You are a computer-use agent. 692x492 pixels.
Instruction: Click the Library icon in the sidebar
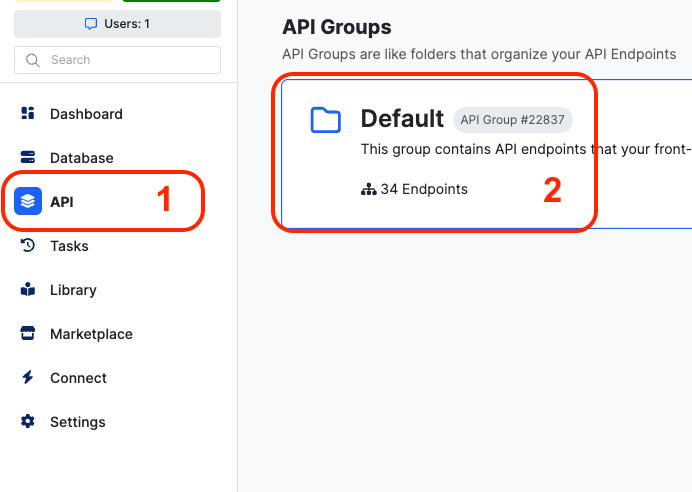[x=28, y=290]
